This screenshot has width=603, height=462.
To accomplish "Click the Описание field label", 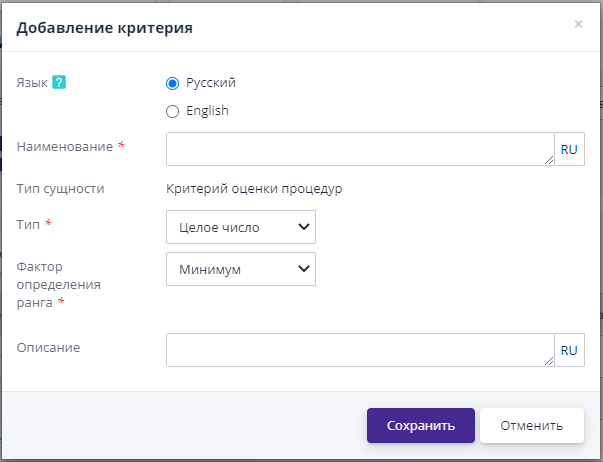I will 48,347.
